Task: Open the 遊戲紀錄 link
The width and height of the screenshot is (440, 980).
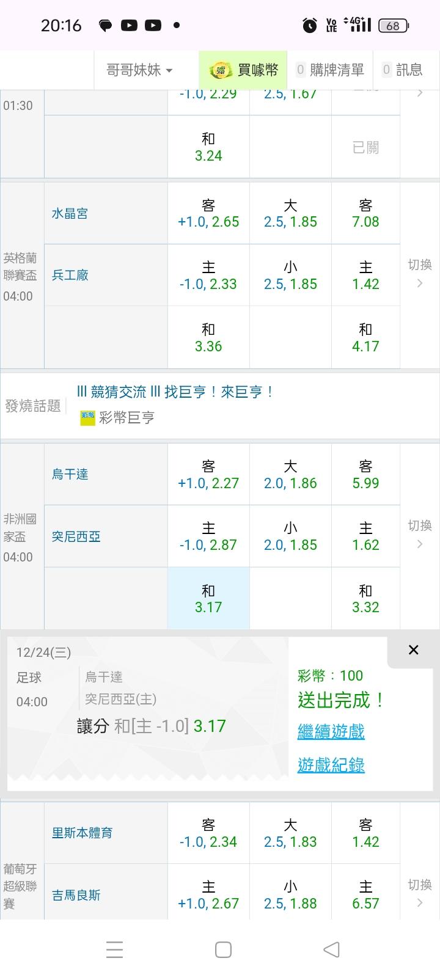Action: [x=331, y=765]
